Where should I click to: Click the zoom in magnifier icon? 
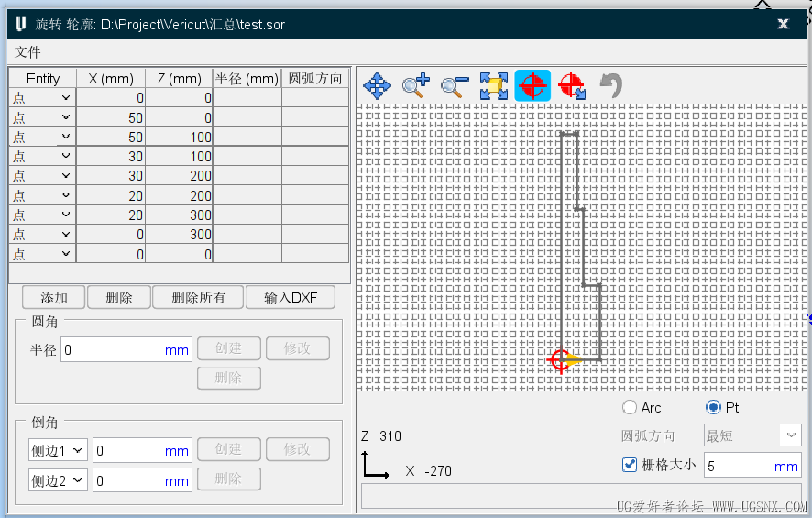pyautogui.click(x=416, y=85)
